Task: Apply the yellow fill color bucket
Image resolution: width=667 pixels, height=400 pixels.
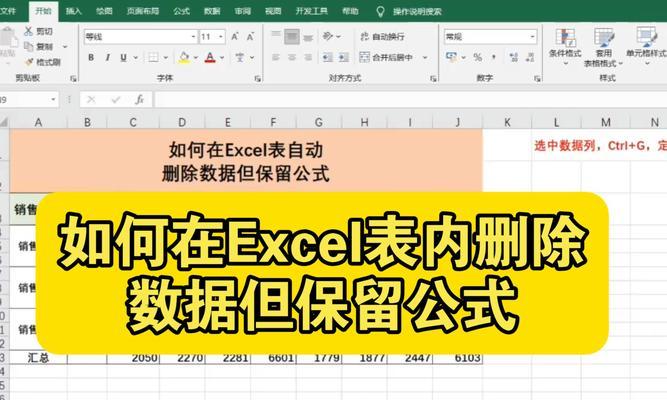Action: 184,57
